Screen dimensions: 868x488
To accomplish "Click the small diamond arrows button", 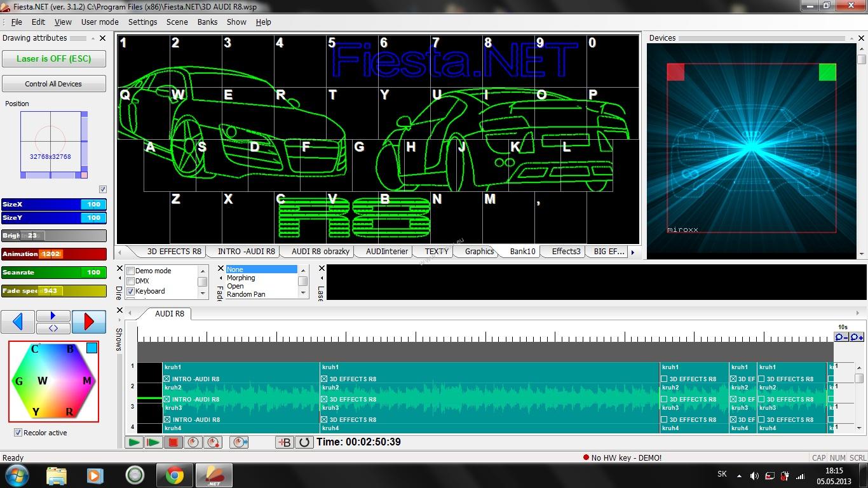I will click(53, 328).
